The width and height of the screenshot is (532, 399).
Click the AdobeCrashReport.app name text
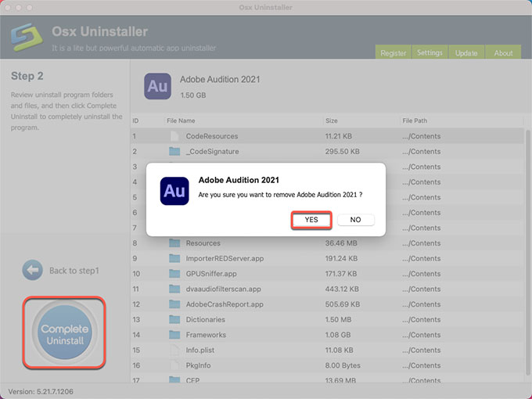click(x=225, y=304)
